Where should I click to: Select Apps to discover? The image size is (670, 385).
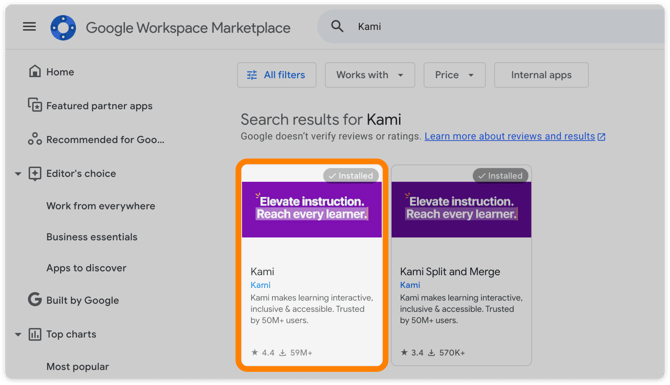86,268
